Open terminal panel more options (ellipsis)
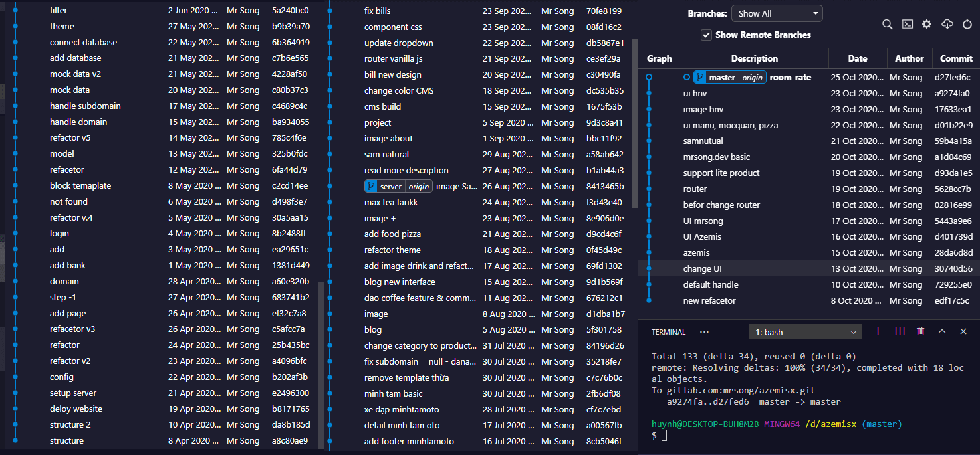 [704, 332]
